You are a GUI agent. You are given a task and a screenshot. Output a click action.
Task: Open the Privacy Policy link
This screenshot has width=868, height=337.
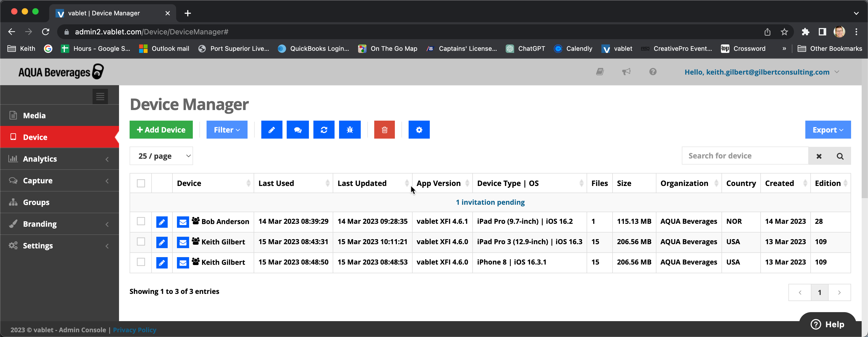[x=134, y=330]
